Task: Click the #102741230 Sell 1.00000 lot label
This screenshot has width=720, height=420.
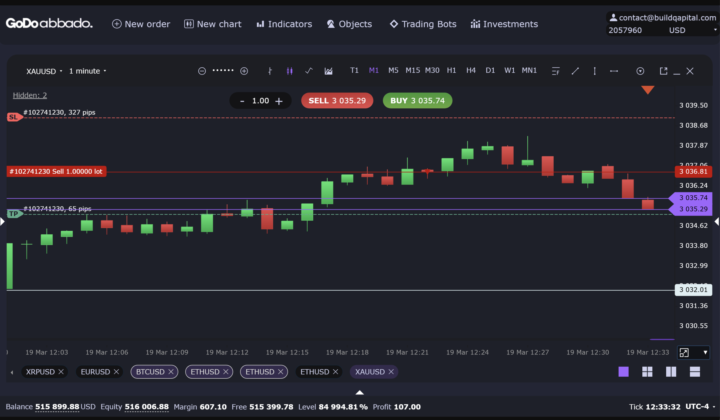Action: coord(56,172)
